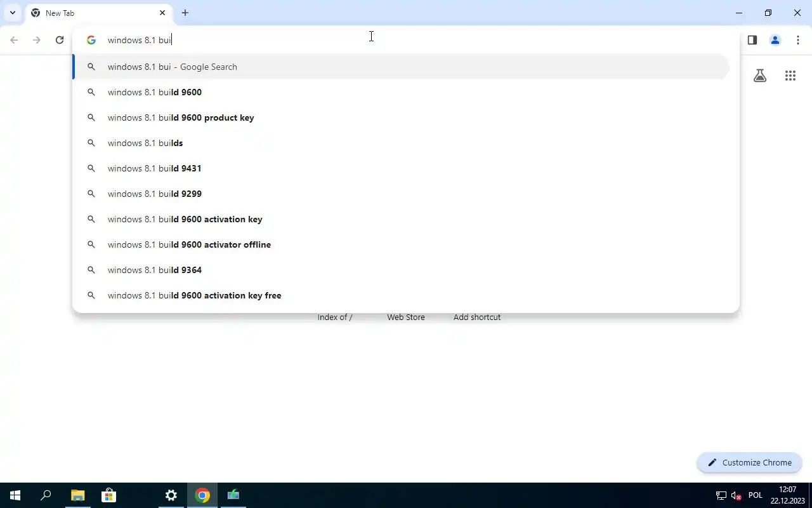Screen dimensions: 812x508
Task: Choose suggestion 'windows 8.1 build 9431'
Action: [401, 168]
